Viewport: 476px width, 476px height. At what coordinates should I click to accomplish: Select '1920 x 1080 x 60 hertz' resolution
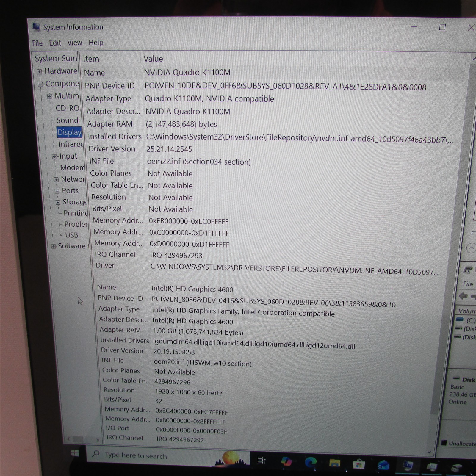pos(189,392)
